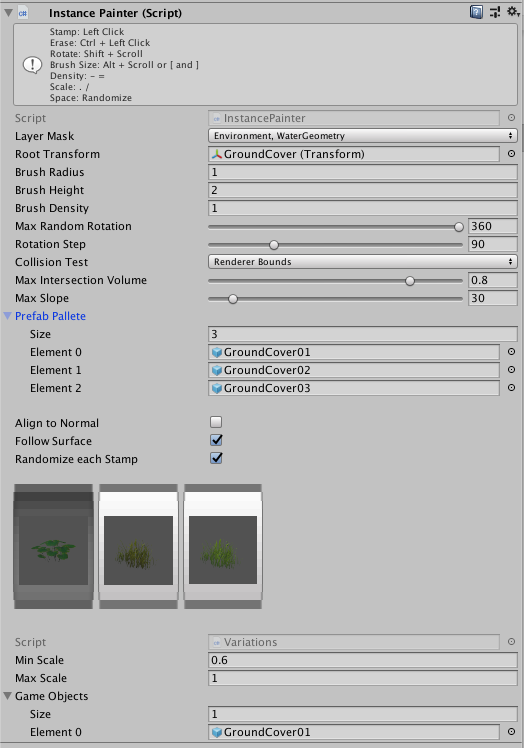The height and width of the screenshot is (748, 524).
Task: Click the Max Intersection Volume value 0.8
Action: (x=493, y=280)
